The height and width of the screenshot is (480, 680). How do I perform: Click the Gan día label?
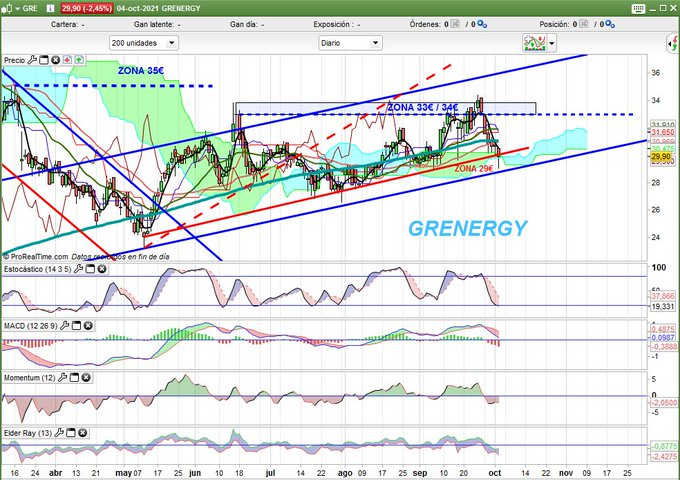pos(243,25)
